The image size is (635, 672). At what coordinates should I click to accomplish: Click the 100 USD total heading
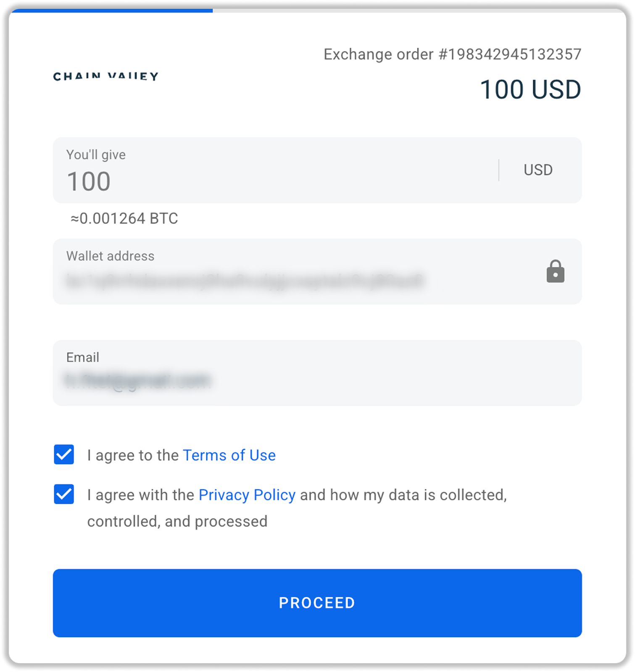click(530, 89)
